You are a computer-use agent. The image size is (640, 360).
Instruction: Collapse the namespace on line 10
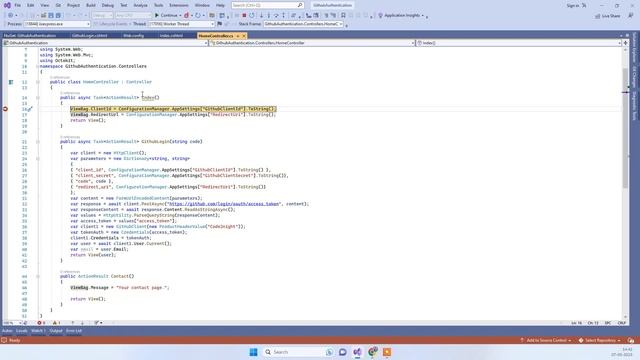[x=38, y=66]
